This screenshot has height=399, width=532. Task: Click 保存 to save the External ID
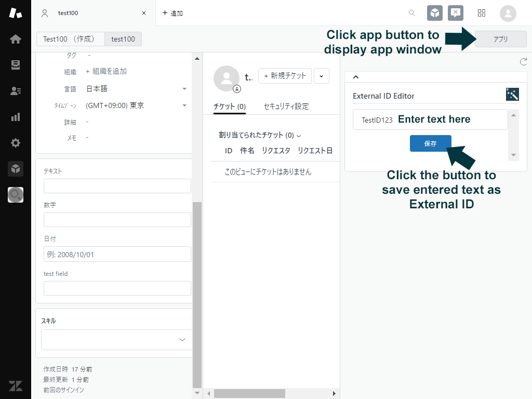point(430,143)
